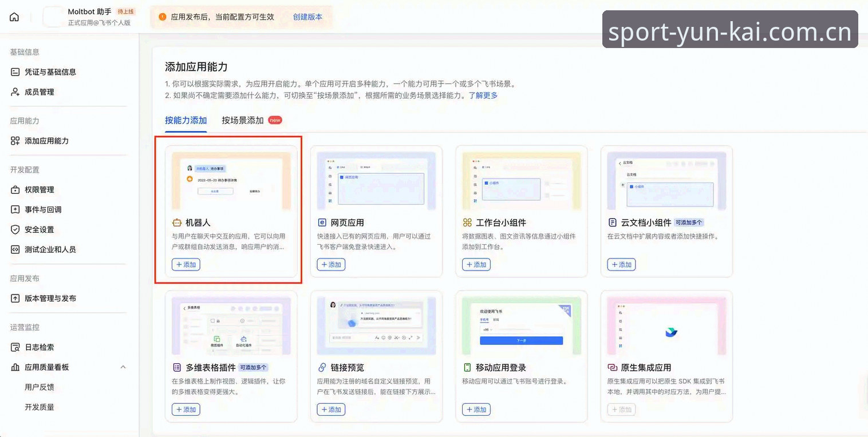Switch to 按场景添加 tab
The width and height of the screenshot is (868, 437).
(x=243, y=121)
